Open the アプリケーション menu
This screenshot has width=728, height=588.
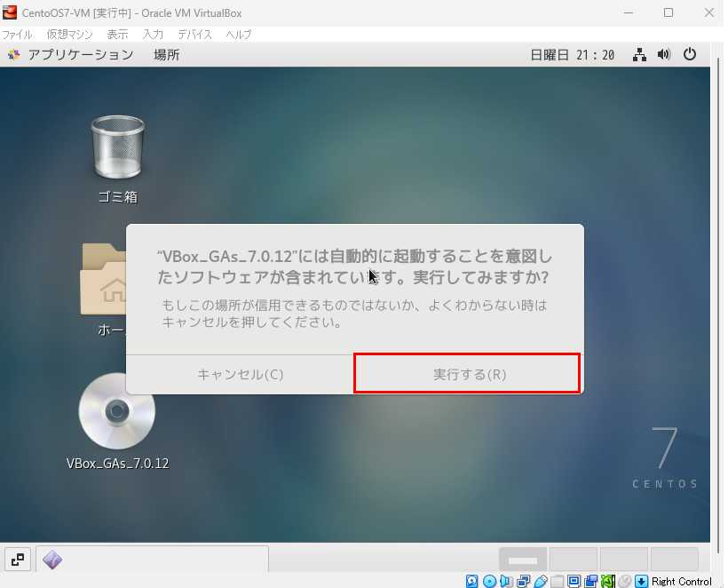point(71,54)
